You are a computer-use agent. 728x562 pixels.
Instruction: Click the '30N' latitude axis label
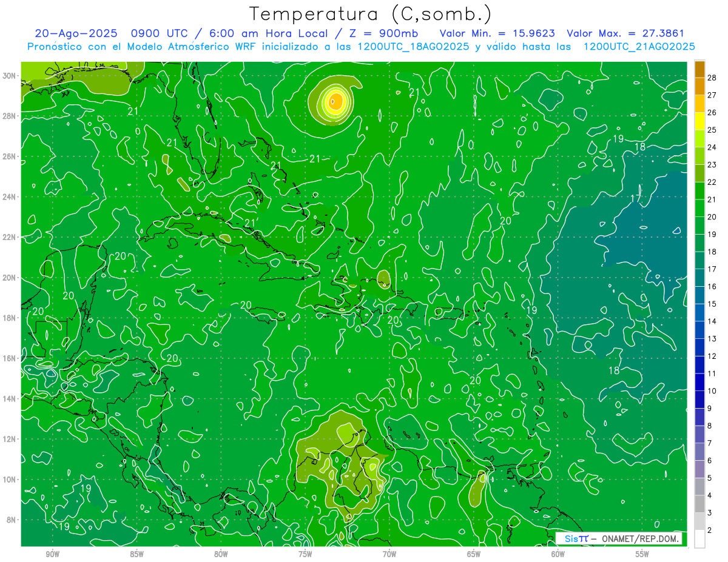point(9,76)
